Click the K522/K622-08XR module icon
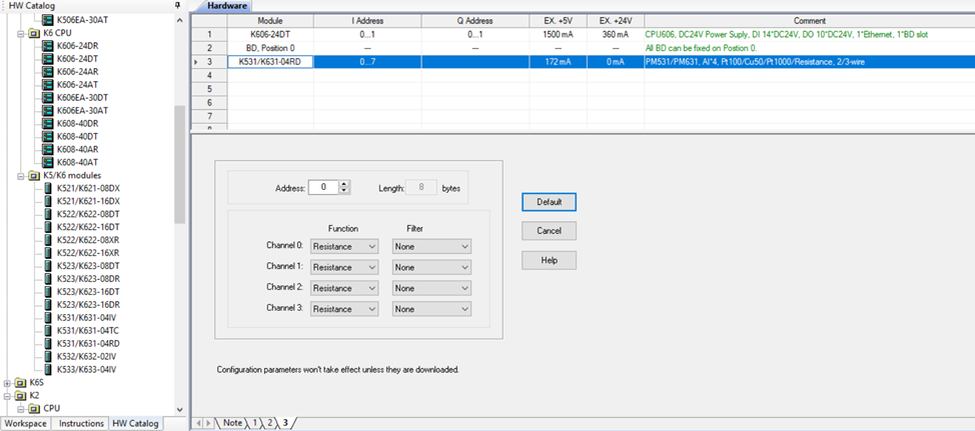Screen dimensions: 975x431 [48, 240]
